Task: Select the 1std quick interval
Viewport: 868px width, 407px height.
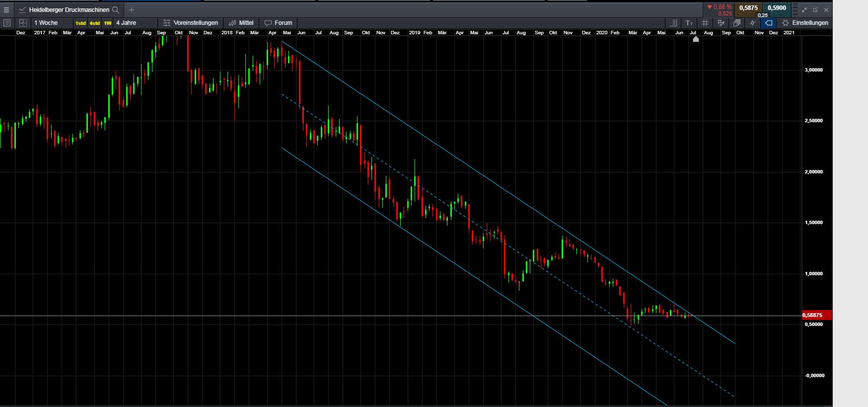Action: 80,23
